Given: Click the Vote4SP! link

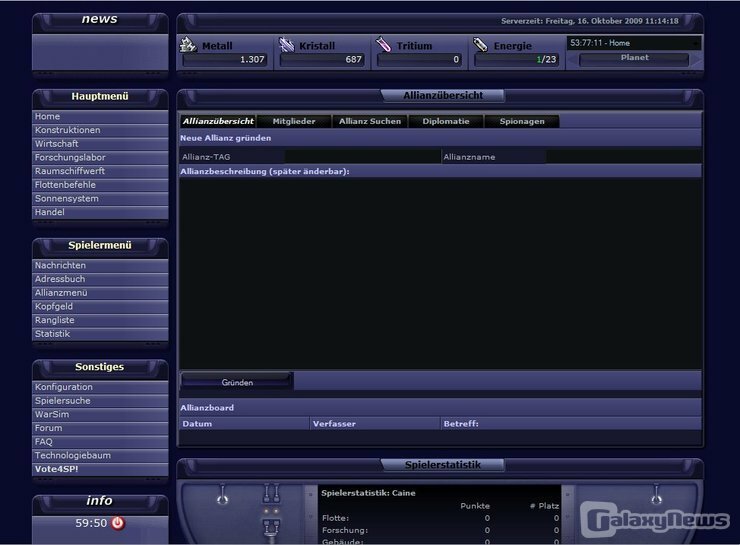Looking at the screenshot, I should pyautogui.click(x=100, y=469).
